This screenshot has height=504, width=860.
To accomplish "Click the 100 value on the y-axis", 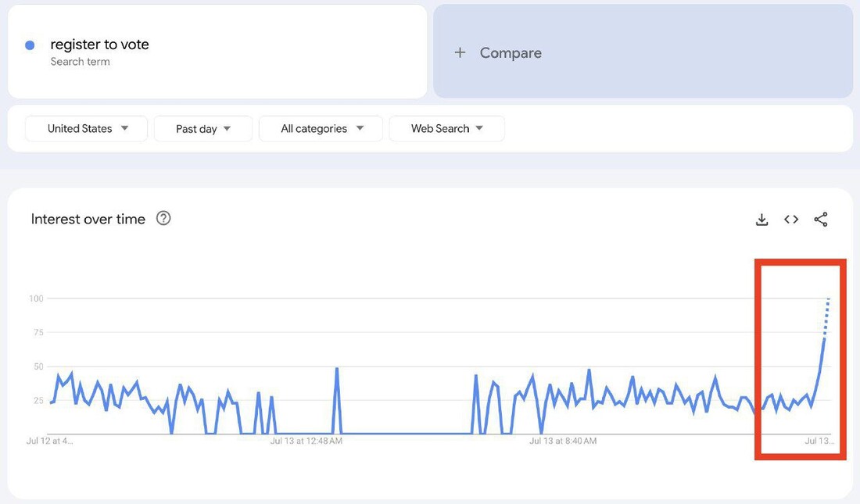I will 36,298.
